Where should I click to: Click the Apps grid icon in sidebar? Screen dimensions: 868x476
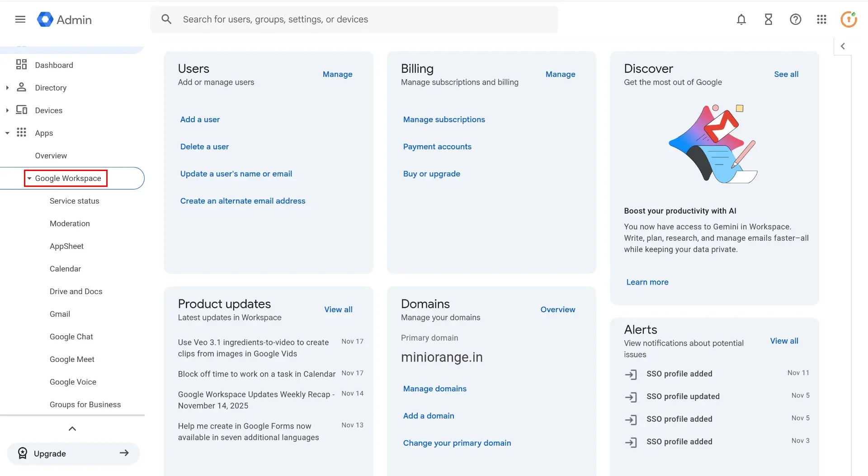(21, 133)
